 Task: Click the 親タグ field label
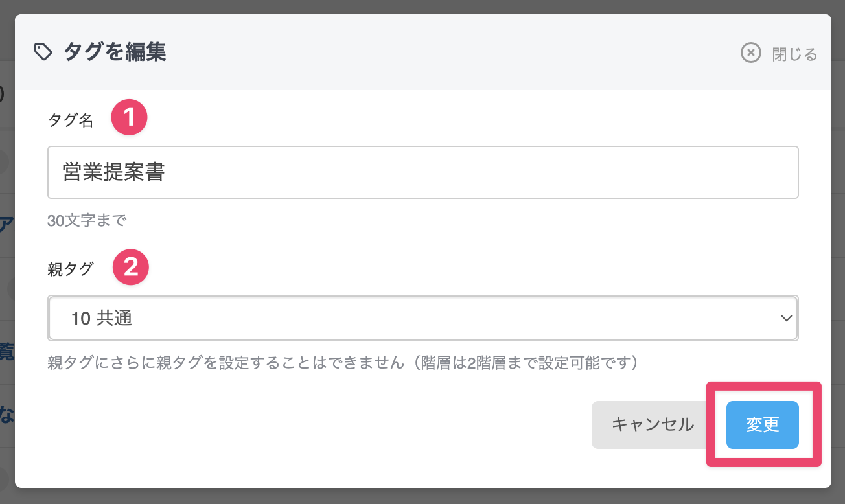coord(71,269)
